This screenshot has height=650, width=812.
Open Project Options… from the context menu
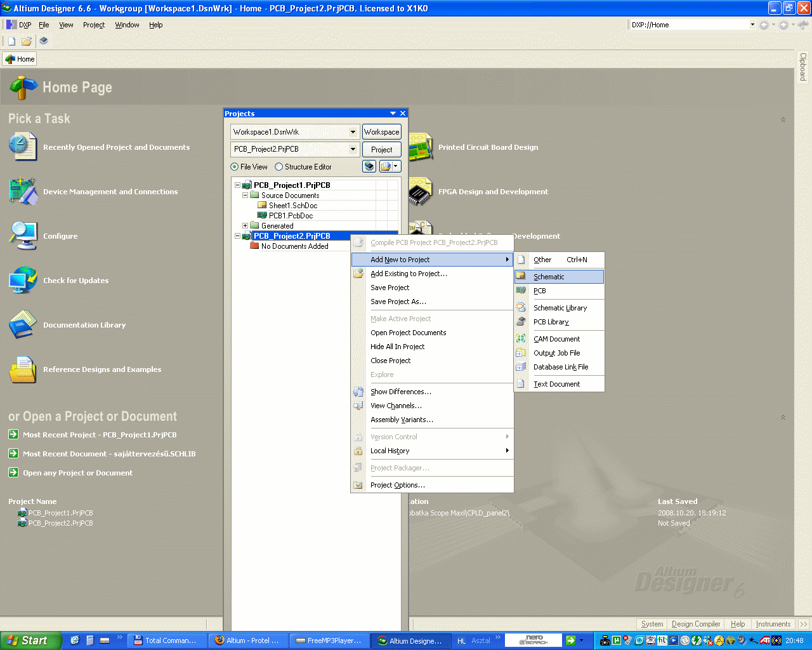(432, 485)
